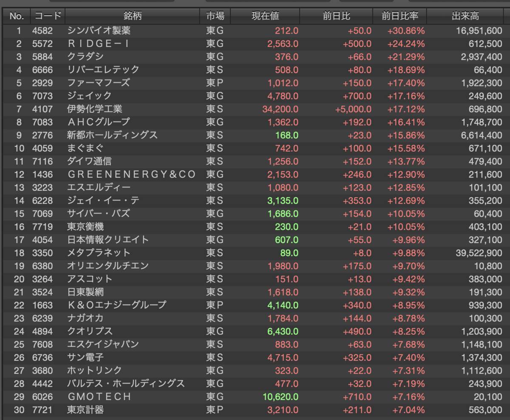Click the +7.04% change rate cell

(x=408, y=410)
